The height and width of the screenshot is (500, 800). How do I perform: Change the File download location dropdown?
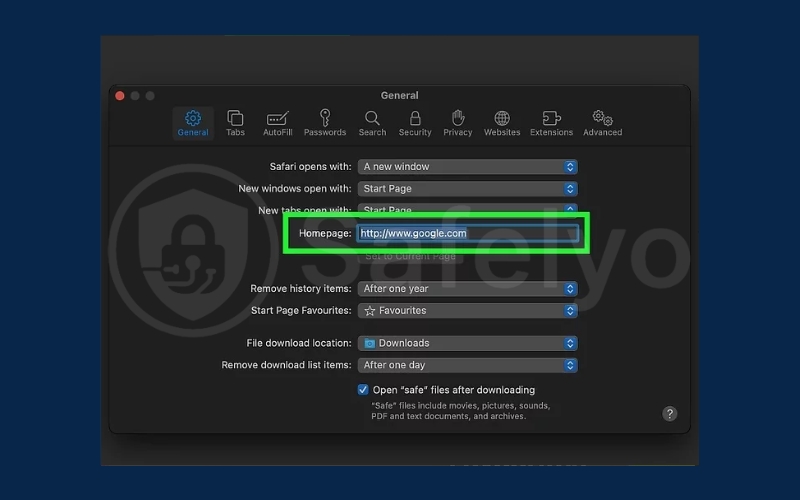(x=468, y=343)
